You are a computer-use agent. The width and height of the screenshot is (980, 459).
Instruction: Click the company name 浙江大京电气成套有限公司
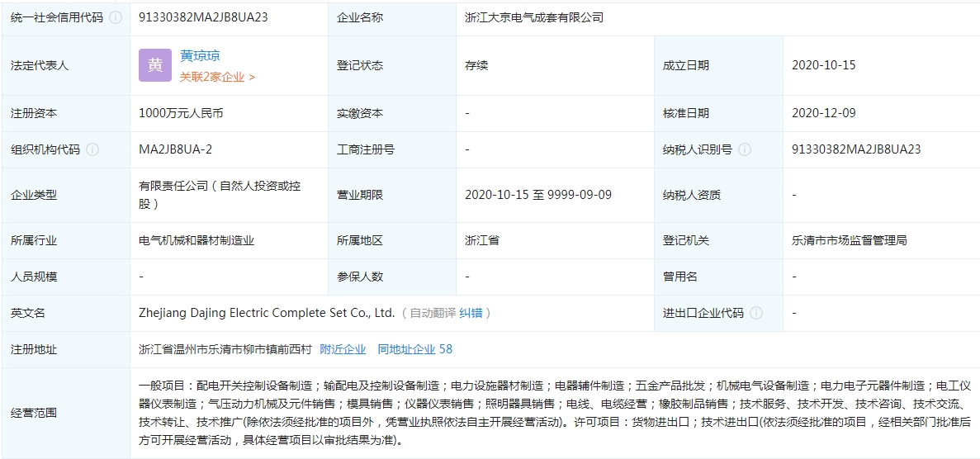534,17
